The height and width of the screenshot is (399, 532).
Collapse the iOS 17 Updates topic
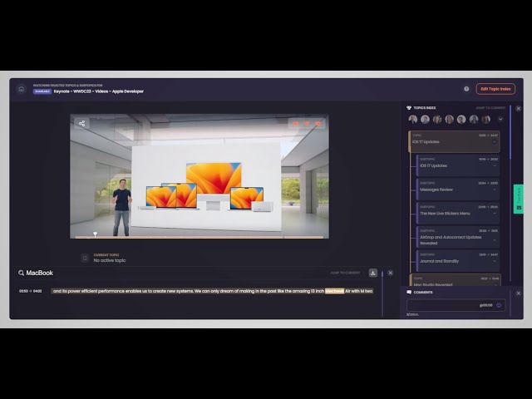point(495,142)
